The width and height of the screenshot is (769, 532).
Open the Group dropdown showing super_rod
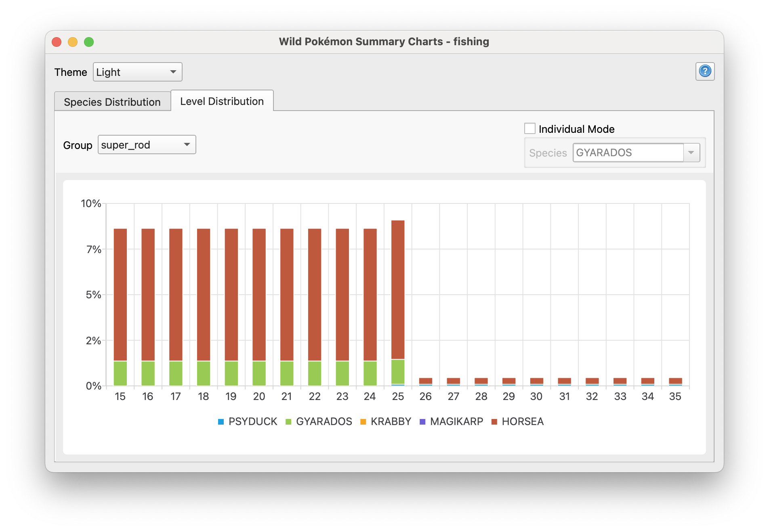(147, 145)
